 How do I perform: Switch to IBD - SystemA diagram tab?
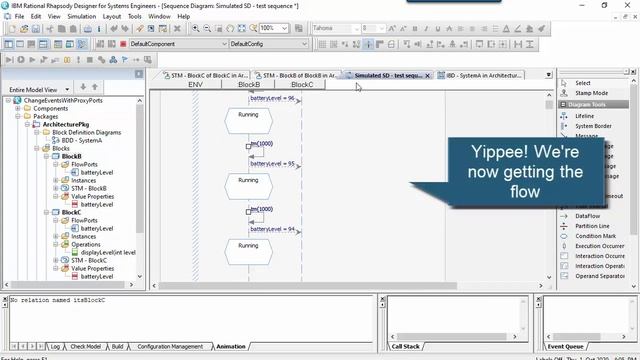coord(480,76)
